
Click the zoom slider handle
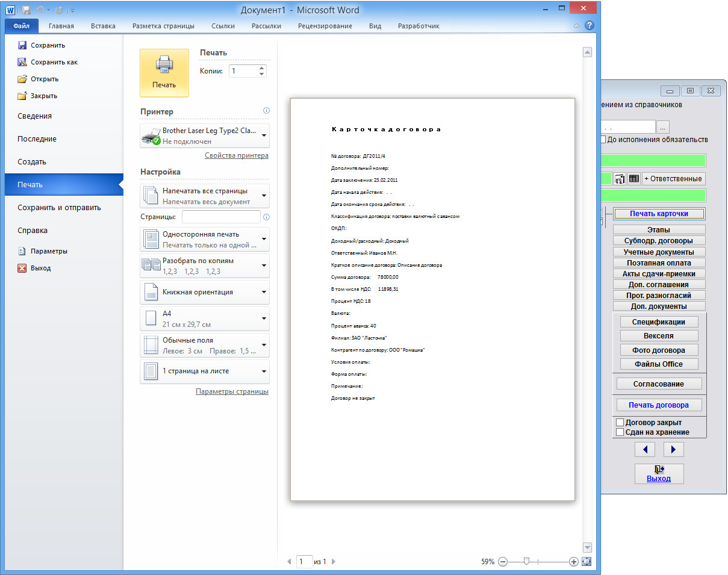coord(526,561)
